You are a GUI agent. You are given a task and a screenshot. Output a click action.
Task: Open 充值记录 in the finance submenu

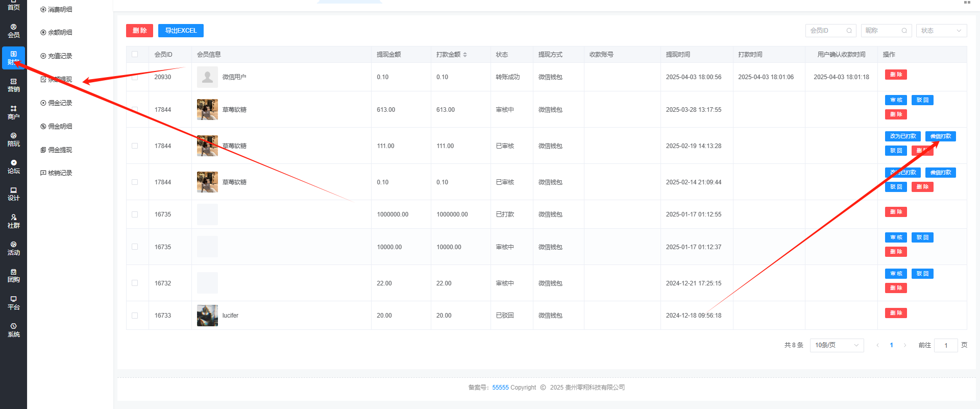pyautogui.click(x=60, y=56)
